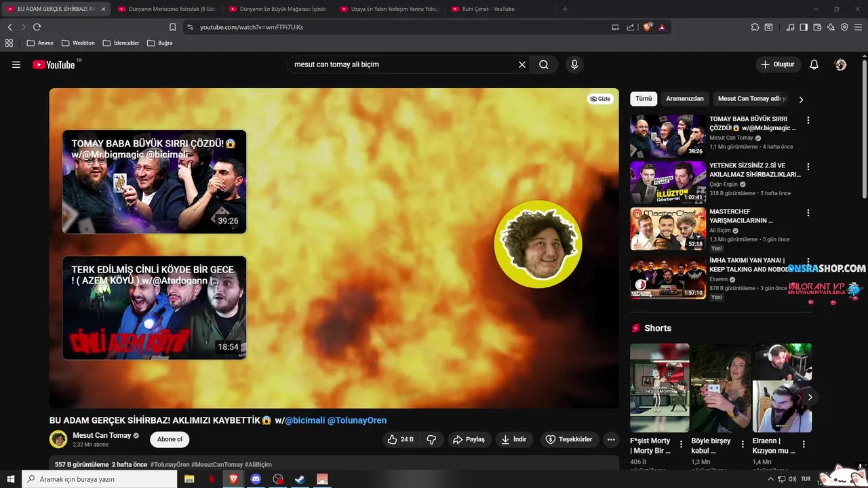868x488 pixels.
Task: Click the @bicimali mention link
Action: (304, 420)
